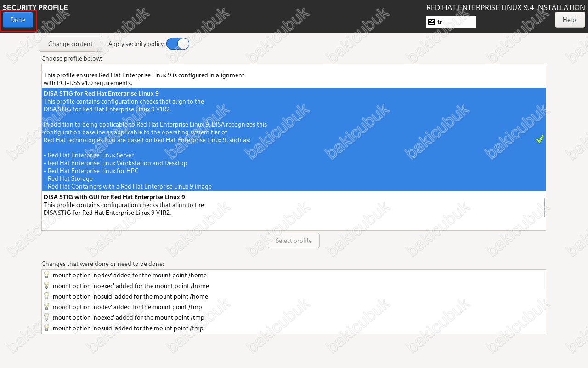Viewport: 588px width, 368px height.
Task: Select row: mount option 'nosuid' added for /home
Action: (293, 296)
